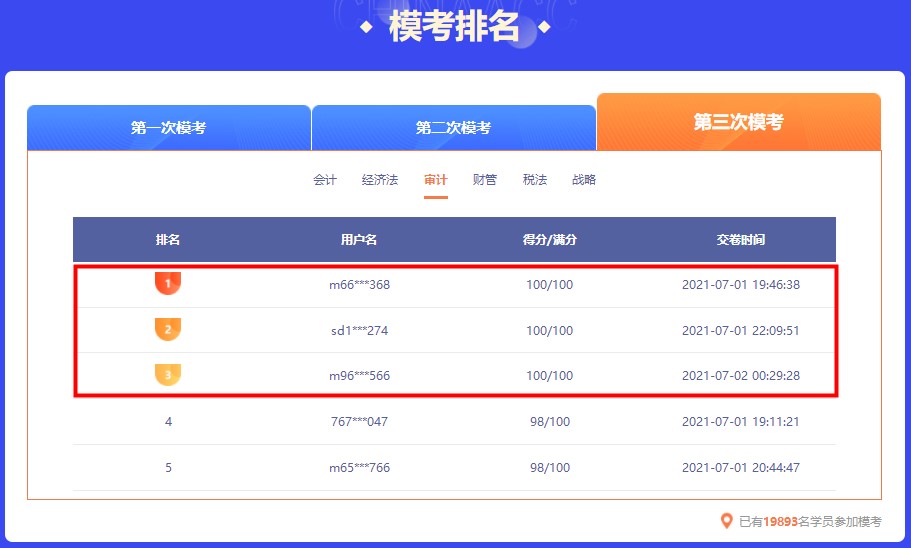Click the 100/100 score of m96***566
The image size is (911, 548).
550,376
